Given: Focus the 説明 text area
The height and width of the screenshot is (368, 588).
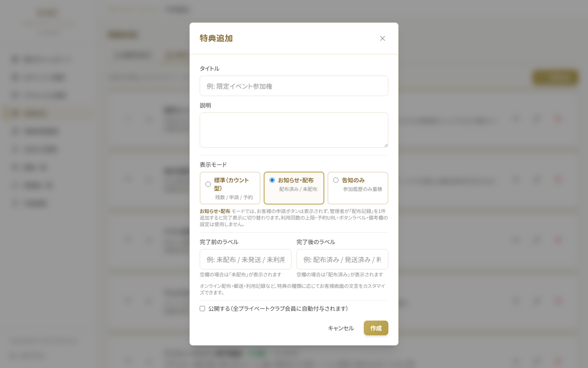Looking at the screenshot, I should [x=294, y=130].
